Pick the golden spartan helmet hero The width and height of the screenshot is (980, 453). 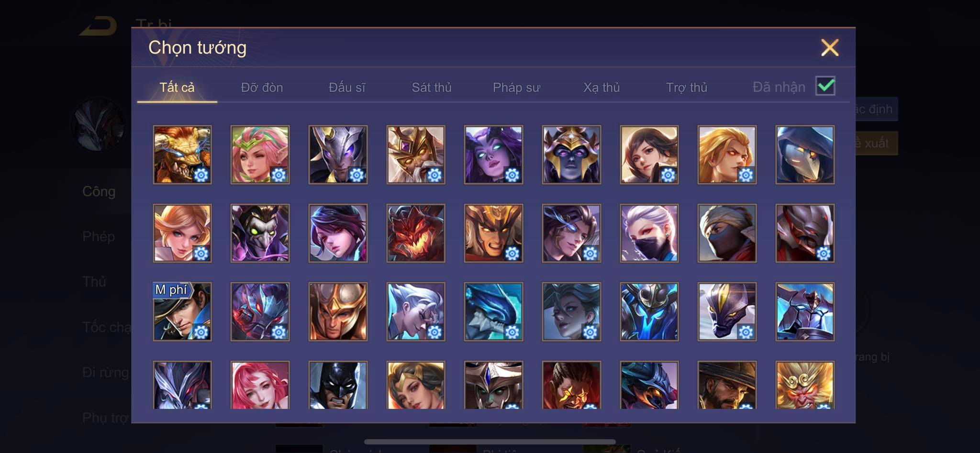pos(338,311)
